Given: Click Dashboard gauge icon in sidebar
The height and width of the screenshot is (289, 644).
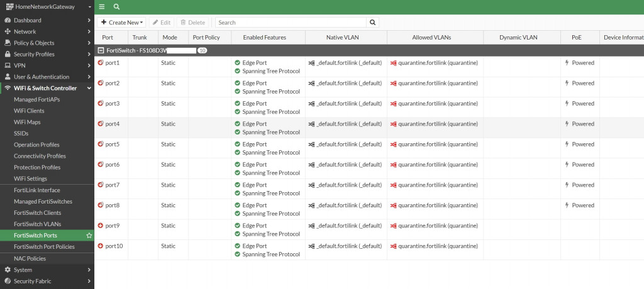Looking at the screenshot, I should [7, 20].
